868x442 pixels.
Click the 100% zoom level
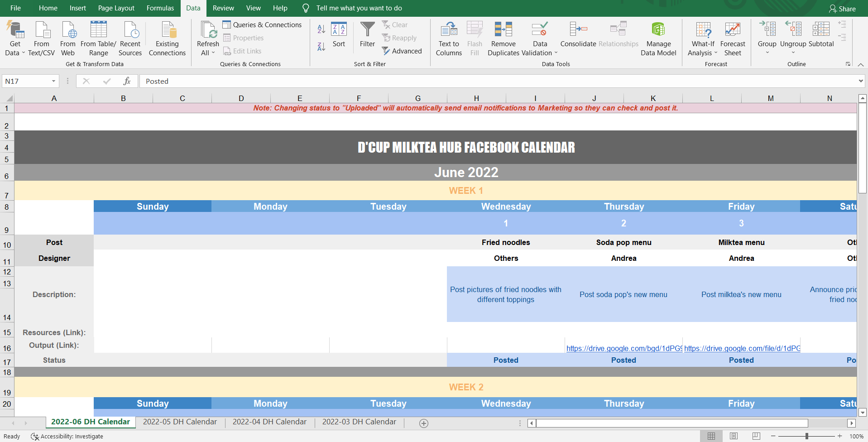tap(856, 437)
